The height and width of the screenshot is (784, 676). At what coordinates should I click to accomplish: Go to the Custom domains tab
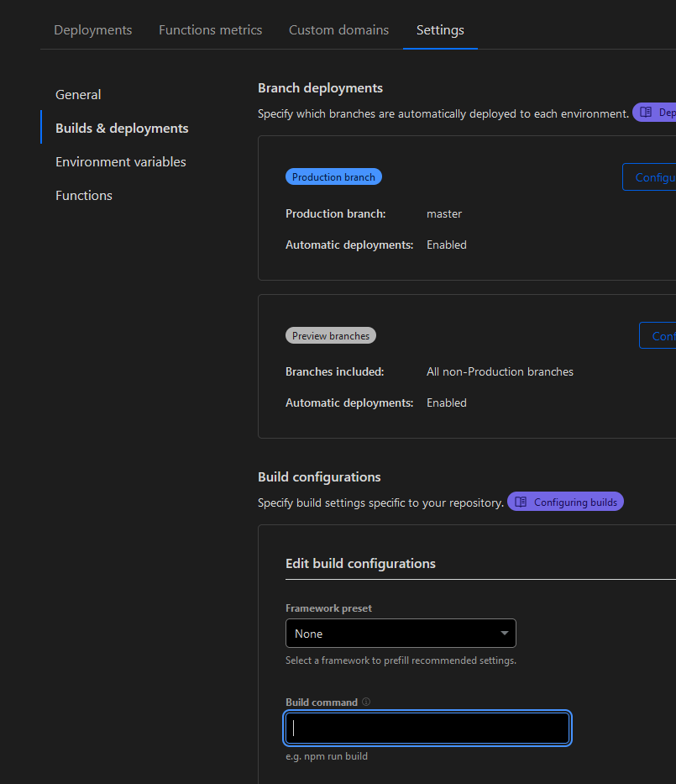point(338,30)
